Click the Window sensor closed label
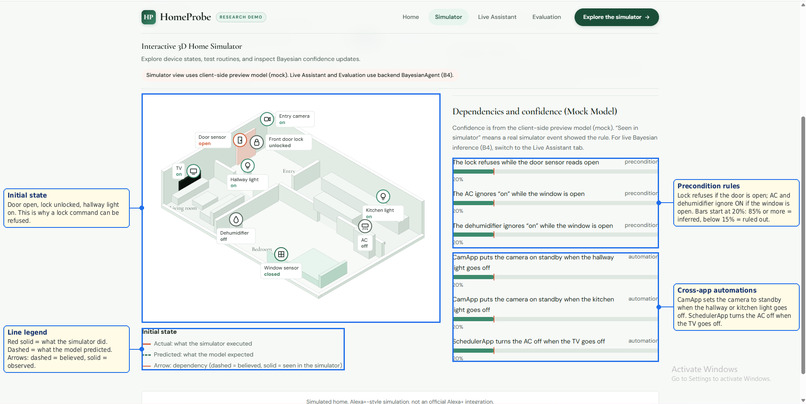Screen dimensions: 806x404 [281, 271]
